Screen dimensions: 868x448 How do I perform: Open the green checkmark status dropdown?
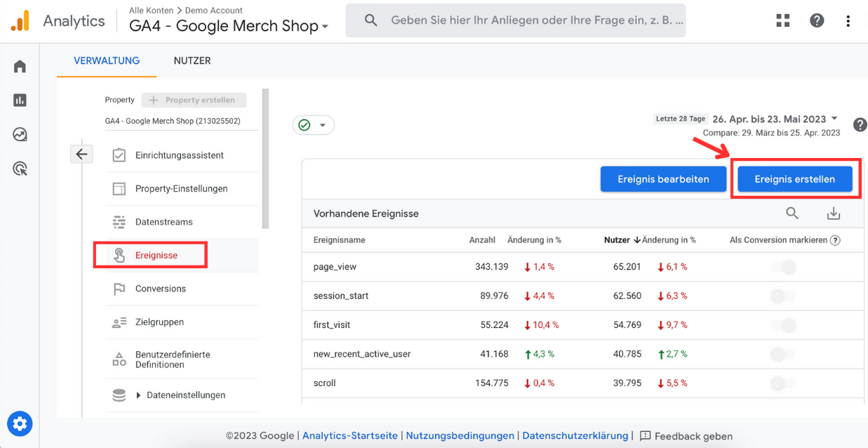[x=313, y=125]
